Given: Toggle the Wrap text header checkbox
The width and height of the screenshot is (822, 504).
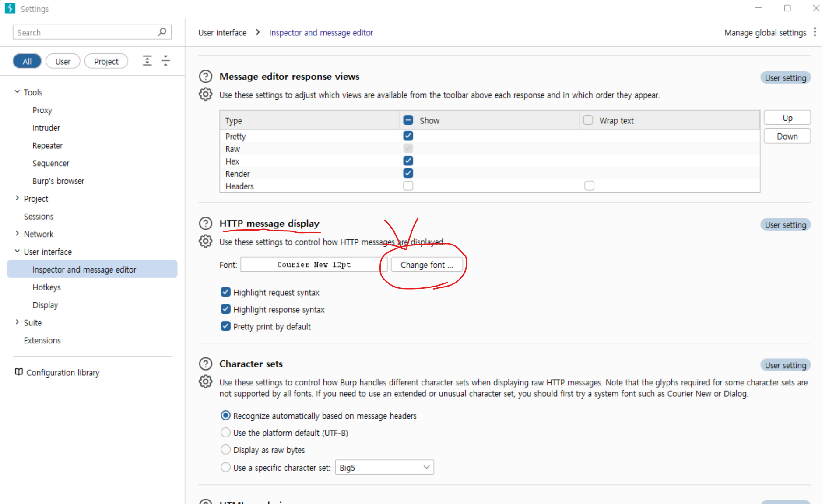Looking at the screenshot, I should coord(588,120).
